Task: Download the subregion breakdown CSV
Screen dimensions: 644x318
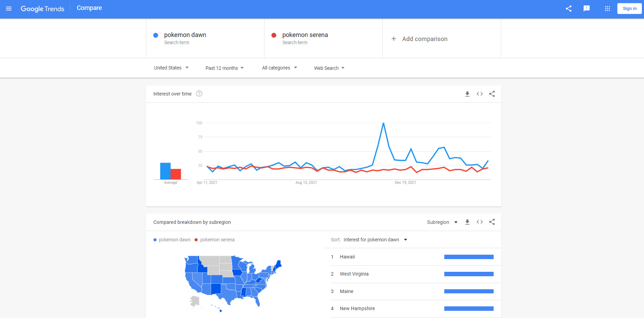Action: [x=467, y=222]
